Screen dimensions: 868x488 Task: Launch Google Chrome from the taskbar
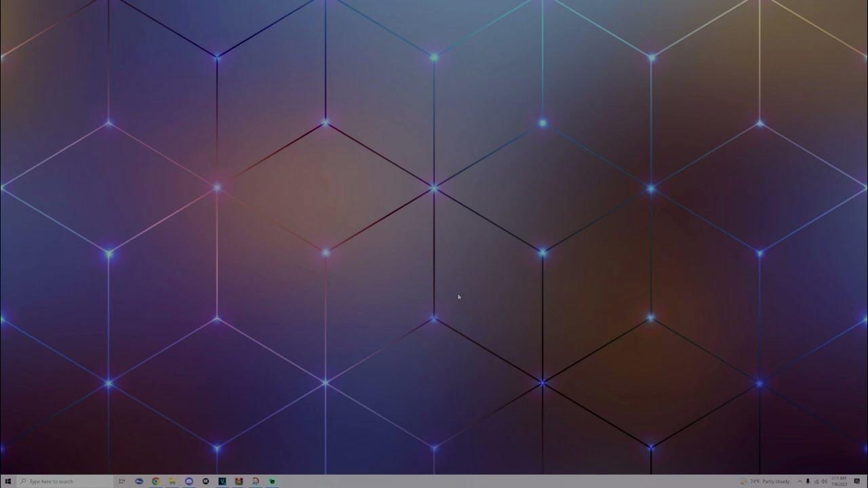156,481
